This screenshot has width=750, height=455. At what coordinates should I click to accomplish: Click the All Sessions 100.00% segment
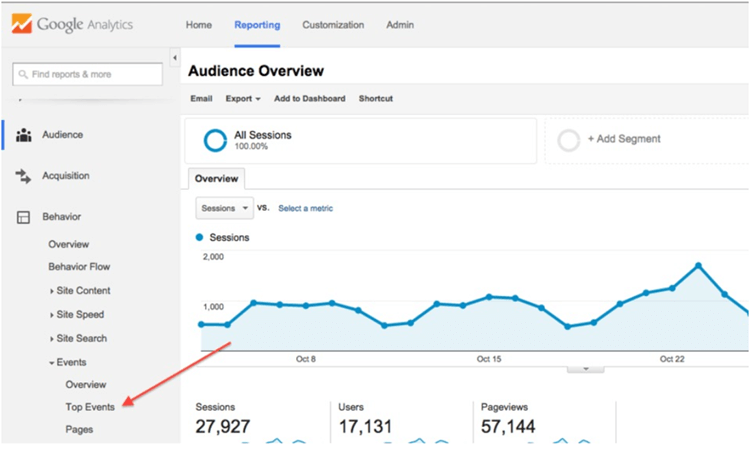pyautogui.click(x=361, y=141)
